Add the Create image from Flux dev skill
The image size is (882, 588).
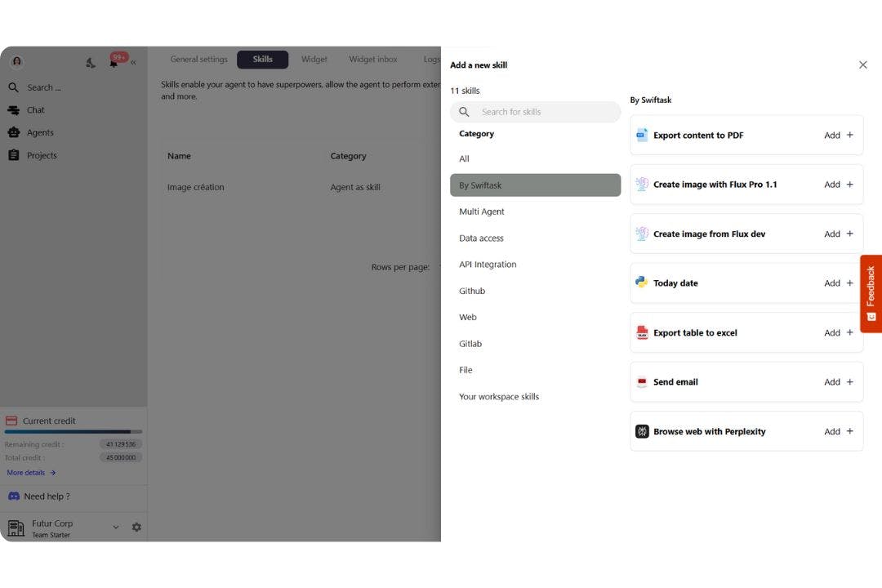coord(839,234)
